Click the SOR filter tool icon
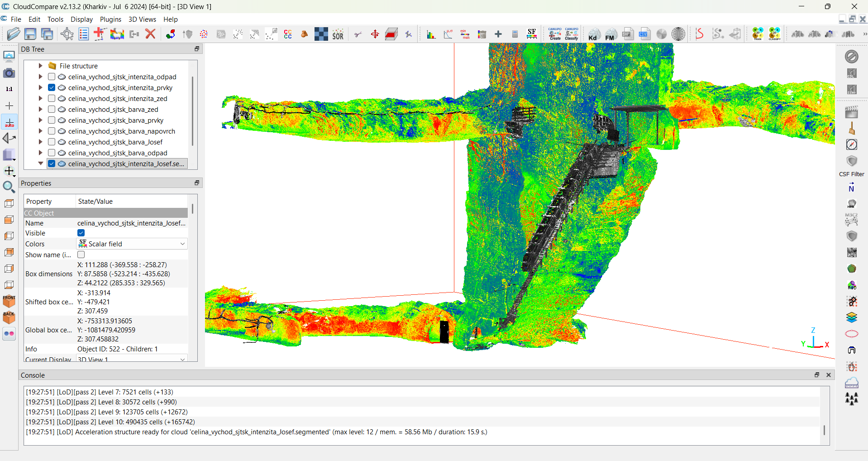Viewport: 868px width, 461px height. (338, 34)
